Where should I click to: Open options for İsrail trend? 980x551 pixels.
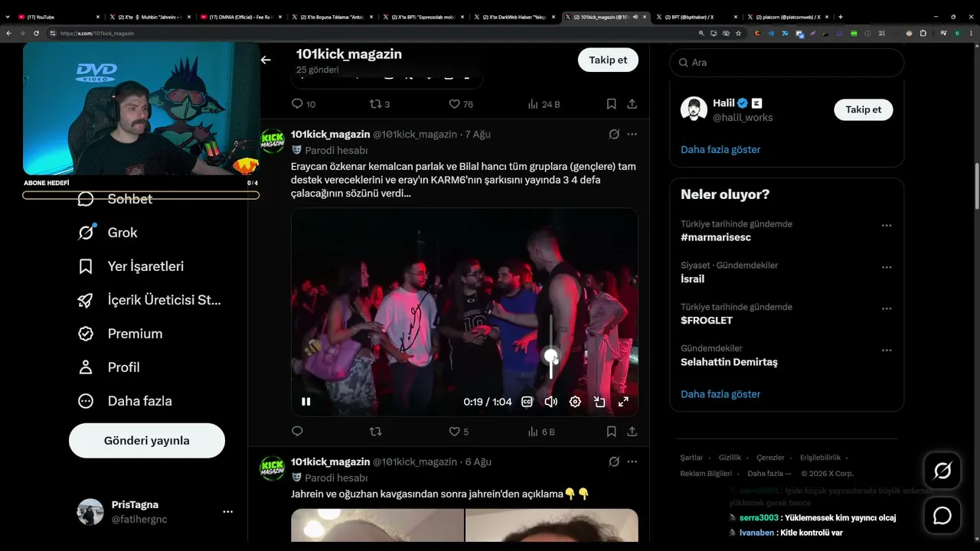[887, 267]
